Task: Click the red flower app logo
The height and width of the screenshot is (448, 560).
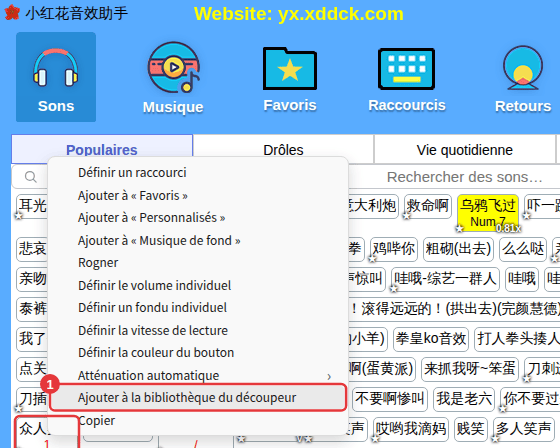Action: pyautogui.click(x=12, y=13)
